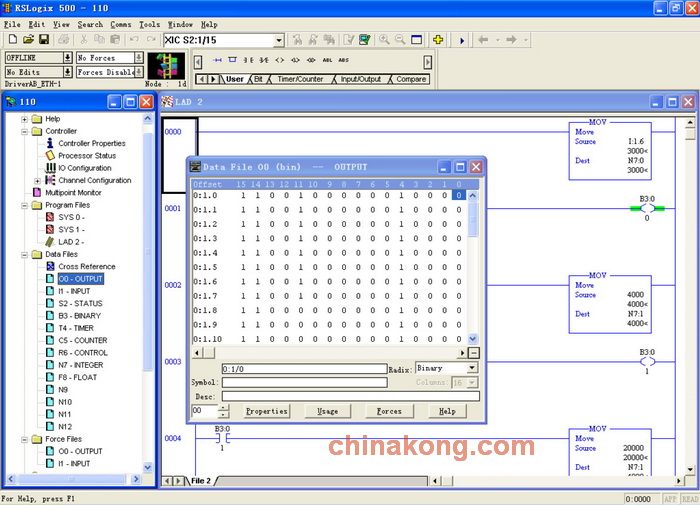
Task: Select the LAD 2 program file
Action: coord(71,242)
